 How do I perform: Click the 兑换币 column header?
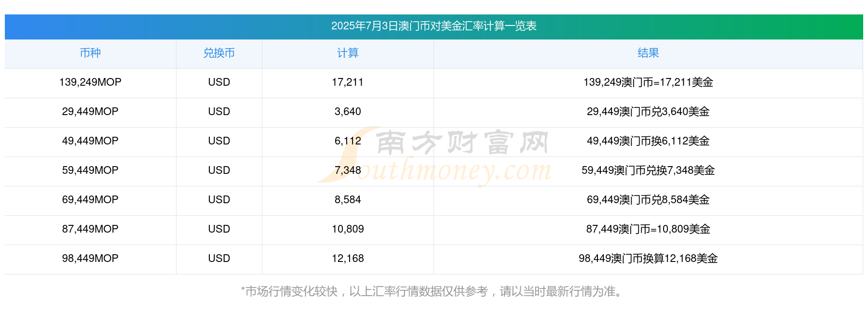pos(219,53)
